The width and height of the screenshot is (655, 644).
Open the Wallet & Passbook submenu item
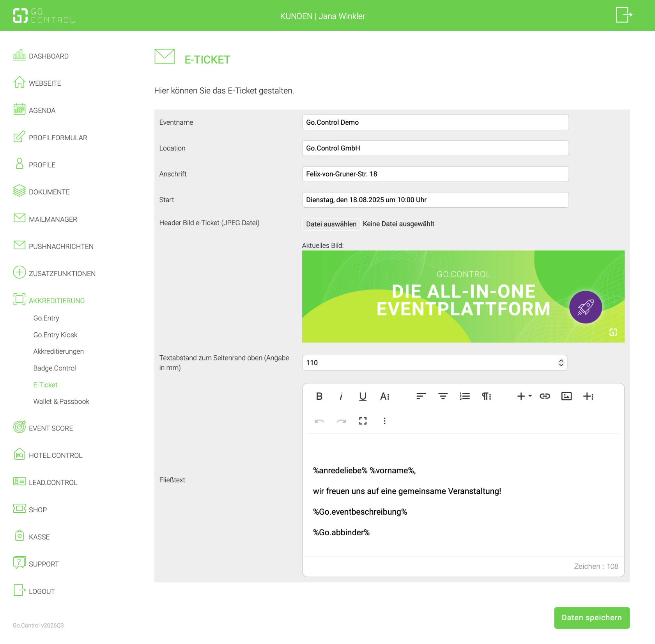(61, 402)
